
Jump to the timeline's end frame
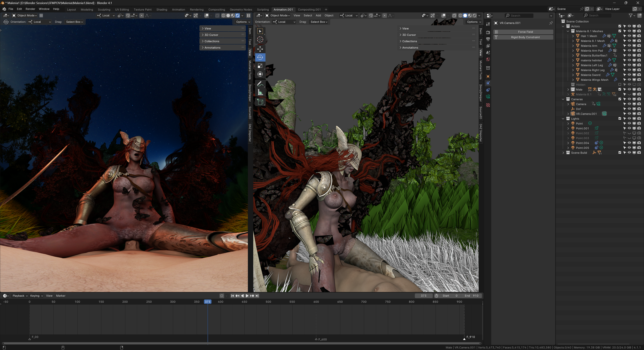(x=257, y=296)
